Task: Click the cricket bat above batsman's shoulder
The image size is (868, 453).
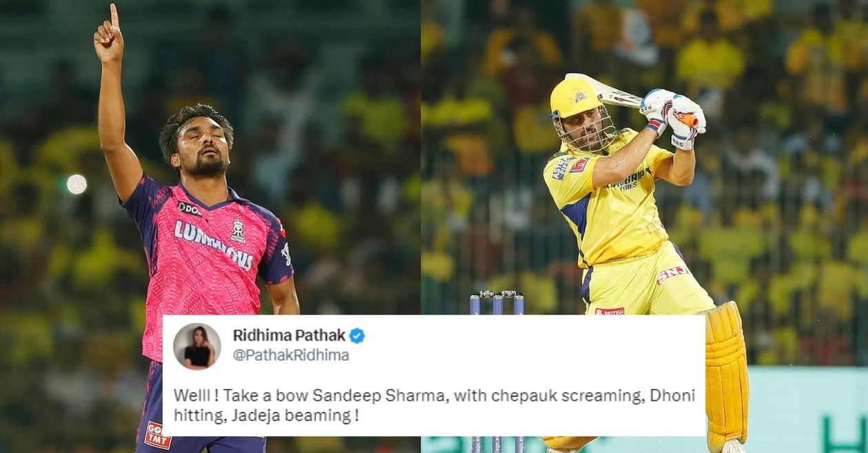Action: tap(606, 90)
